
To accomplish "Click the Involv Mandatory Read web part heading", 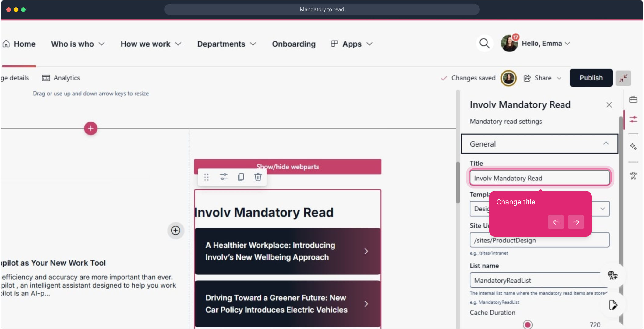I will 264,212.
